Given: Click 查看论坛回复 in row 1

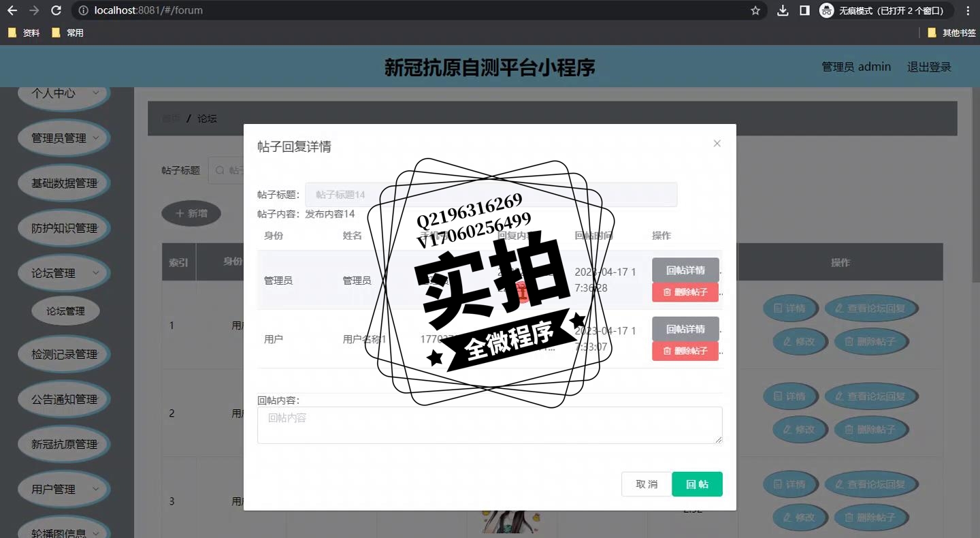Looking at the screenshot, I should click(x=871, y=308).
